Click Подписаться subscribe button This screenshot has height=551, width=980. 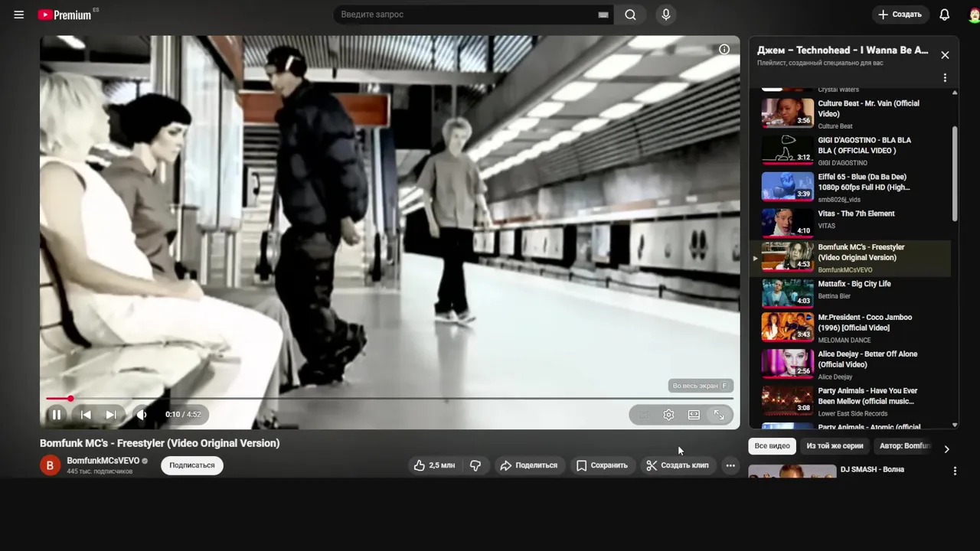(x=191, y=465)
